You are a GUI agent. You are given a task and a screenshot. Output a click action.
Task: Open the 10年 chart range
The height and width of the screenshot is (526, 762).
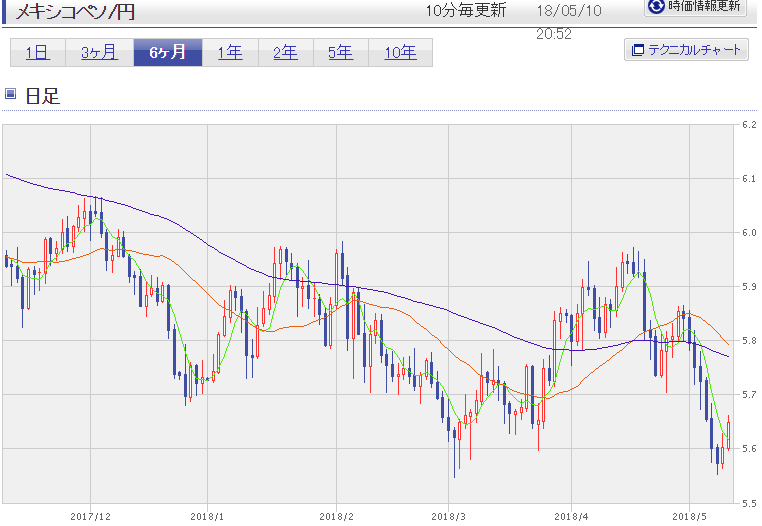coord(400,53)
